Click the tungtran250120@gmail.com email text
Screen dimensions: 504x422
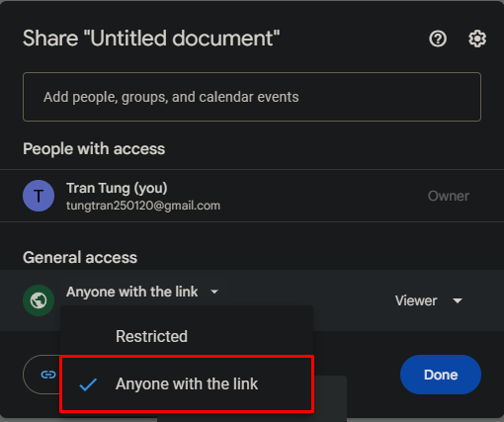(143, 206)
